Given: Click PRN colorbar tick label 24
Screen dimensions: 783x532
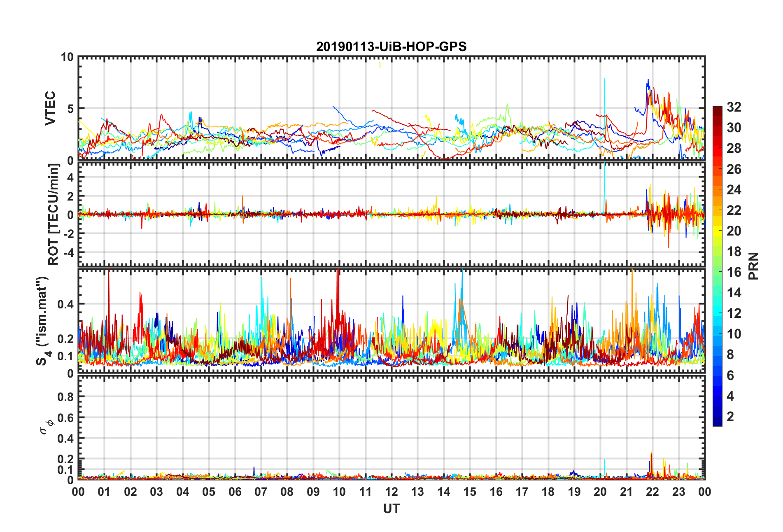Looking at the screenshot, I should (734, 189).
